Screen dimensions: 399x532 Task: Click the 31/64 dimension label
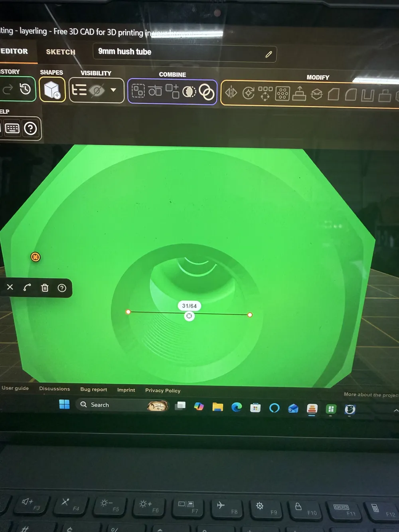[189, 306]
